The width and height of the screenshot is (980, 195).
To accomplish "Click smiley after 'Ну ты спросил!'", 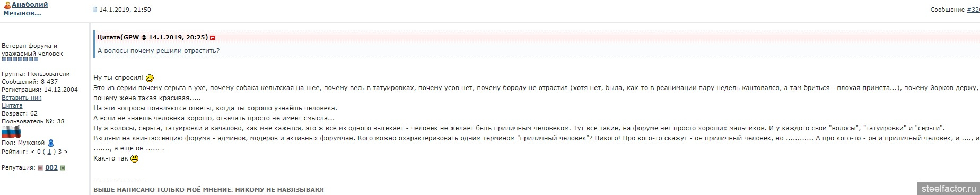I will coord(150,78).
